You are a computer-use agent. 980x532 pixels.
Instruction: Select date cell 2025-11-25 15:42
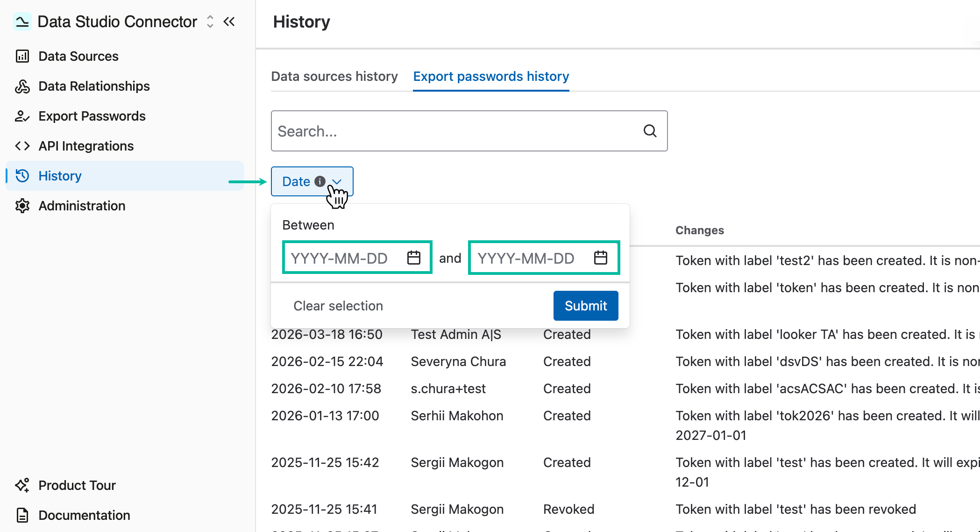point(325,462)
